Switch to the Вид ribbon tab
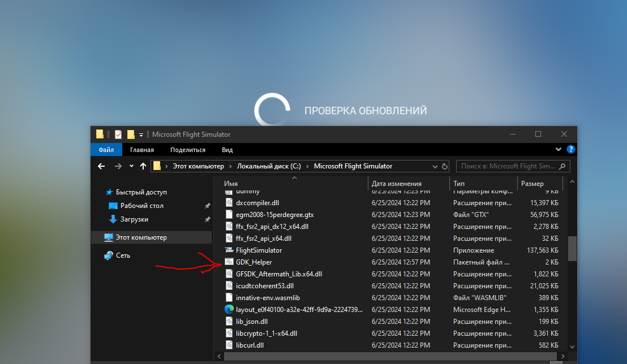627x364 pixels. 227,150
